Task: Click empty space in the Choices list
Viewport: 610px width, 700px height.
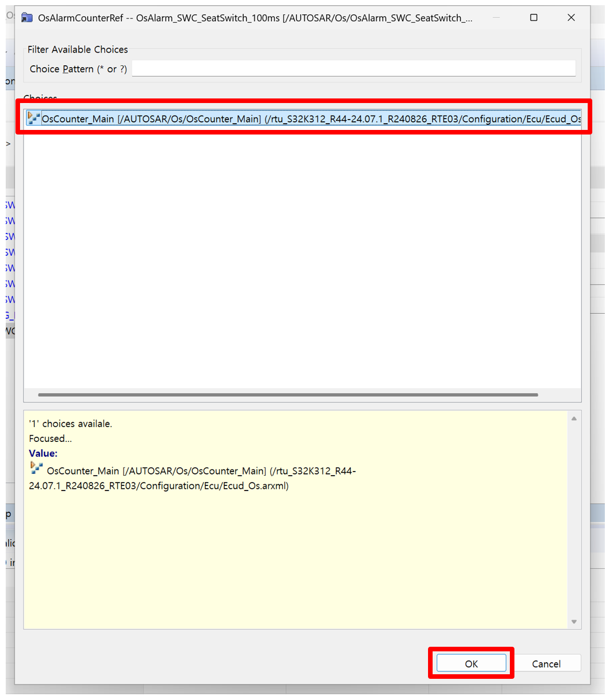Action: tap(302, 258)
